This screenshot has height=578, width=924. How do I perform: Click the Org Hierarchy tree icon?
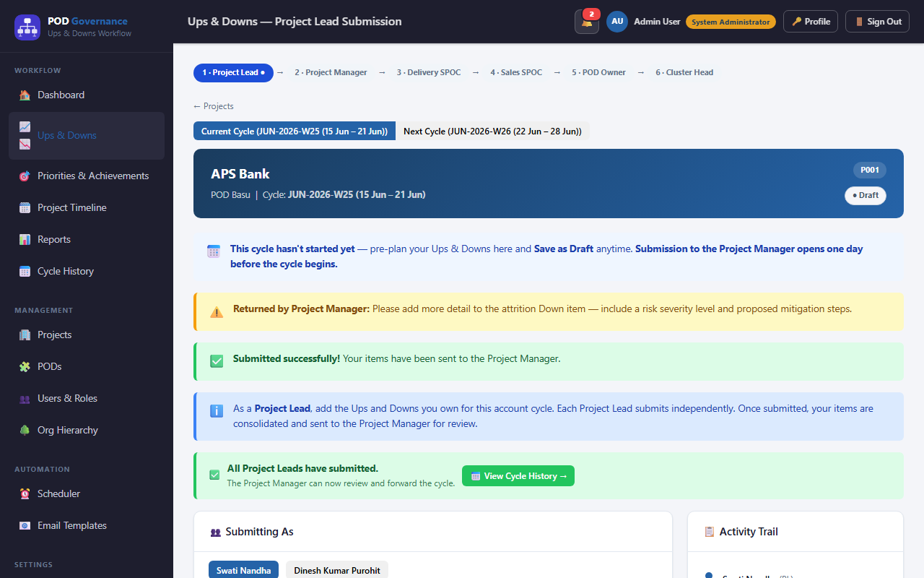tap(25, 430)
